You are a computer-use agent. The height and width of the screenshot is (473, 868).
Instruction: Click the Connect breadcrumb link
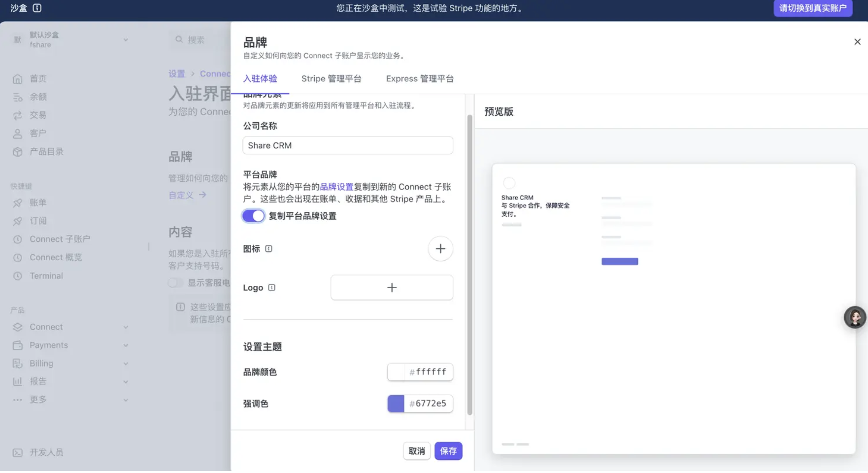pos(215,74)
